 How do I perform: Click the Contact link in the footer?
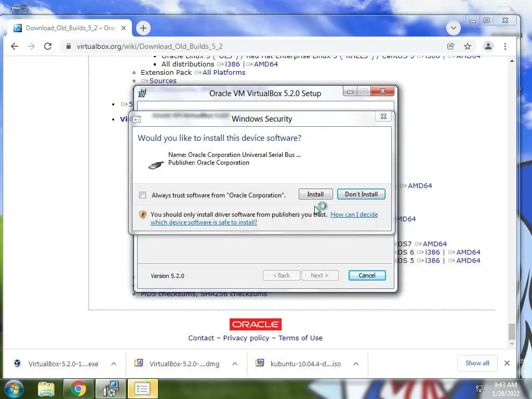[x=201, y=338]
